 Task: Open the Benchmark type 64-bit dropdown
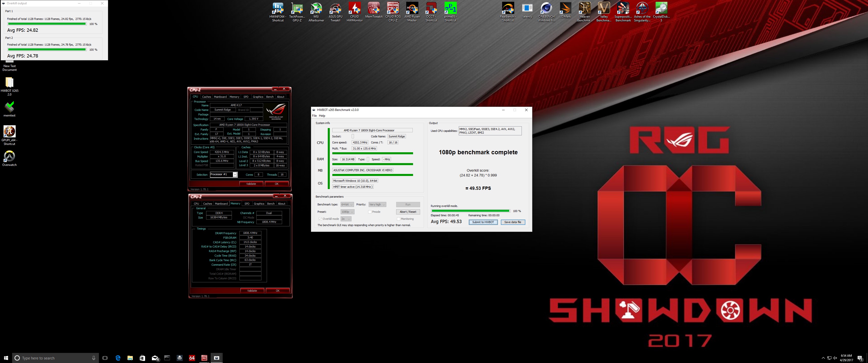pyautogui.click(x=347, y=204)
